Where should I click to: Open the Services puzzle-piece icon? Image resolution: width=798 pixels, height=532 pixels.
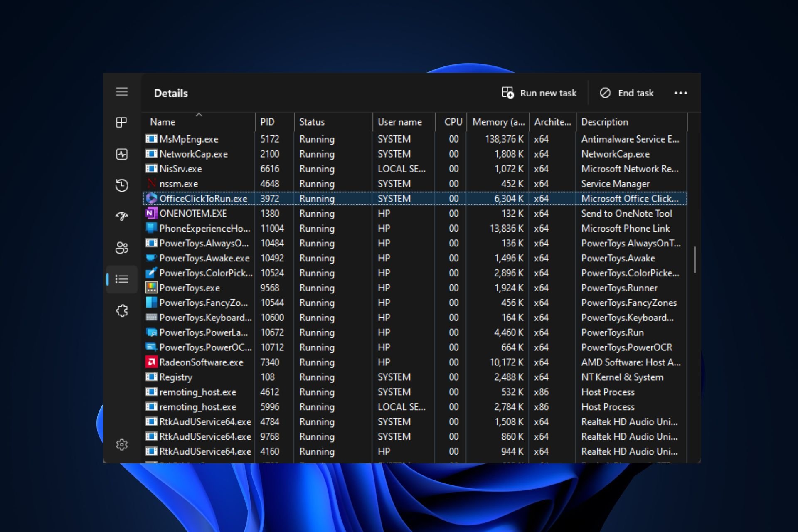point(122,310)
